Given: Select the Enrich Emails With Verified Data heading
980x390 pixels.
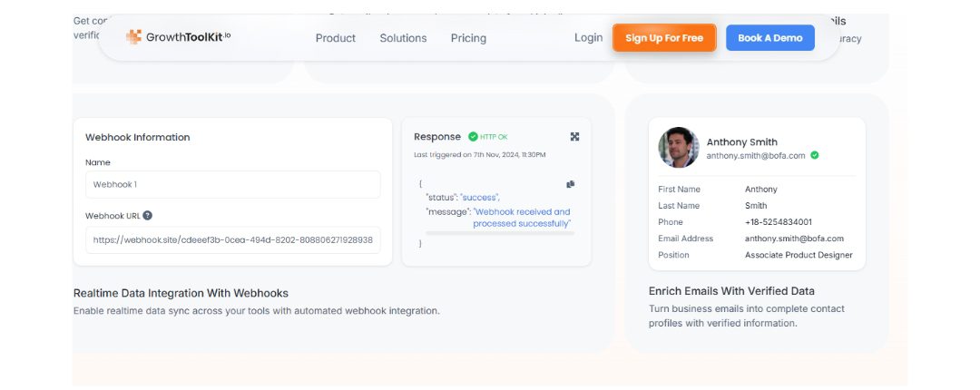Looking at the screenshot, I should 731,291.
